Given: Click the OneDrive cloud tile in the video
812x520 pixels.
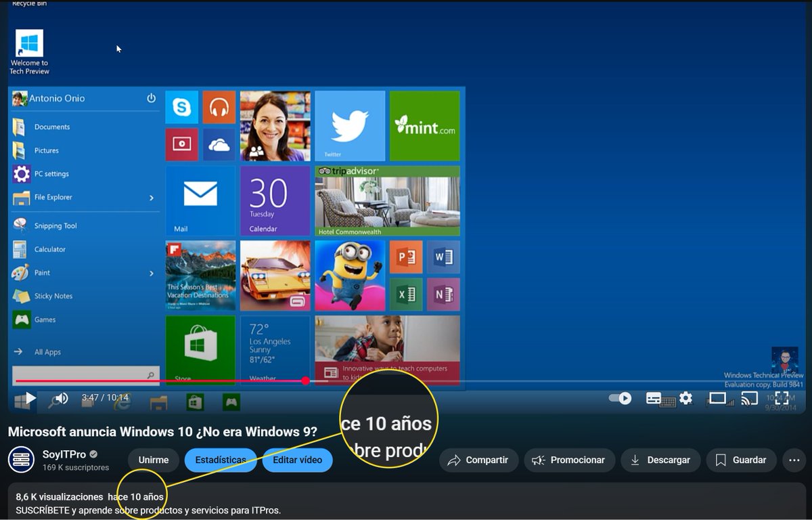Looking at the screenshot, I should (x=219, y=144).
